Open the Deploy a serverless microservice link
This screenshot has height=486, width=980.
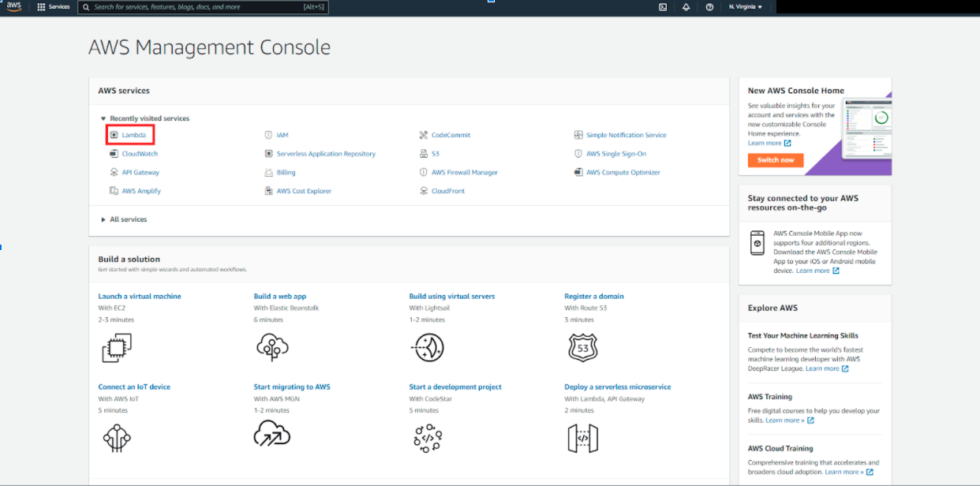click(617, 386)
